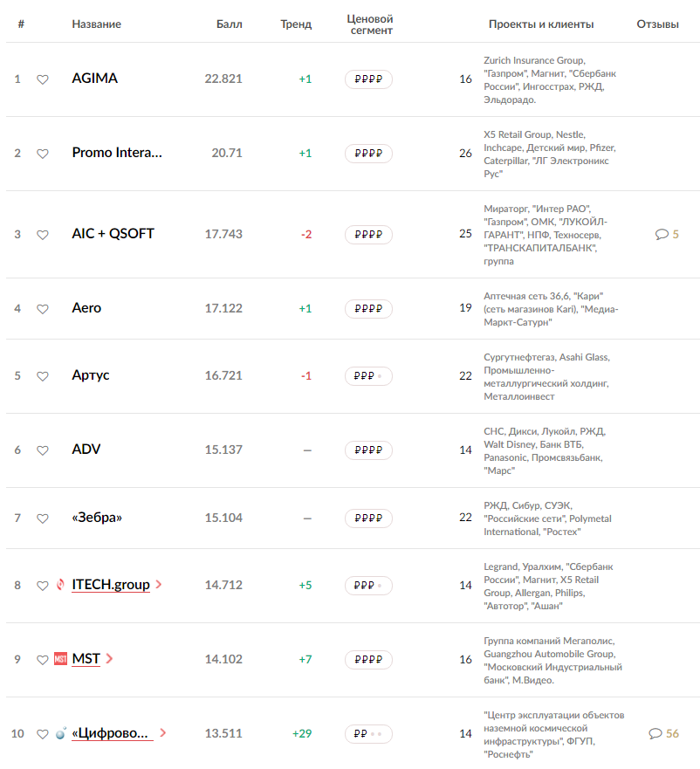This screenshot has height=769, width=700.
Task: Expand the «Цифрово...» row chevron
Action: [163, 732]
